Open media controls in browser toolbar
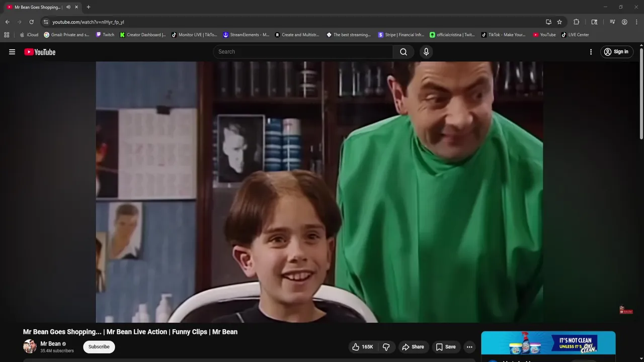The height and width of the screenshot is (362, 644). 612,22
